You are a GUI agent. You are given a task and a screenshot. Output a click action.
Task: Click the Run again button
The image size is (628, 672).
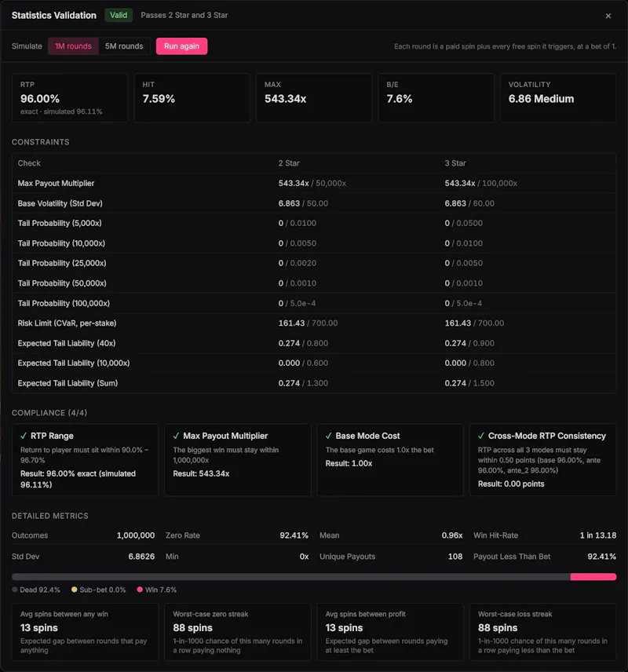pos(182,46)
